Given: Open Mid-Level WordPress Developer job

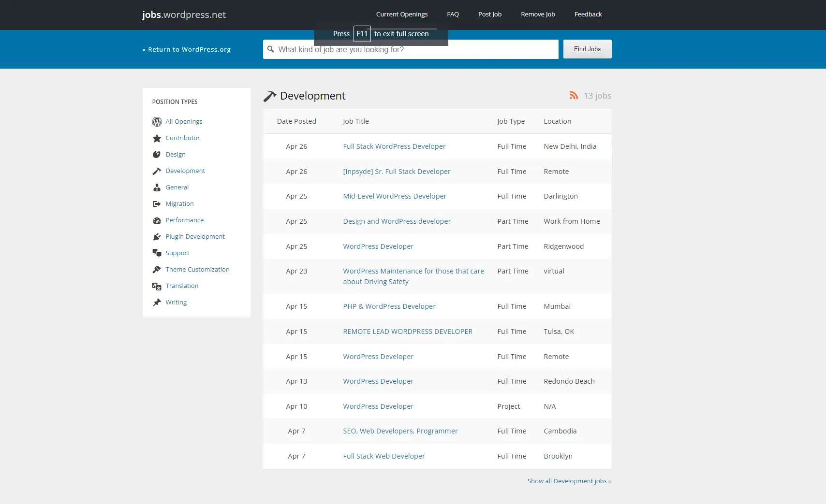Looking at the screenshot, I should tap(395, 196).
